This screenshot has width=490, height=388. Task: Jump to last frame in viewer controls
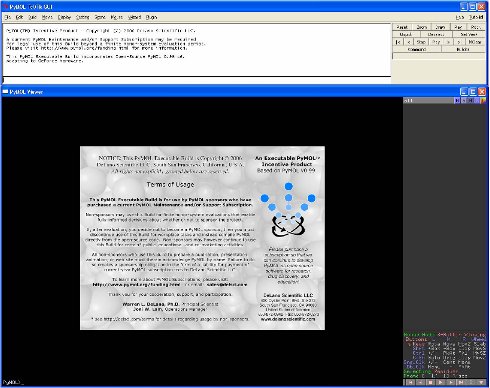pos(461,383)
